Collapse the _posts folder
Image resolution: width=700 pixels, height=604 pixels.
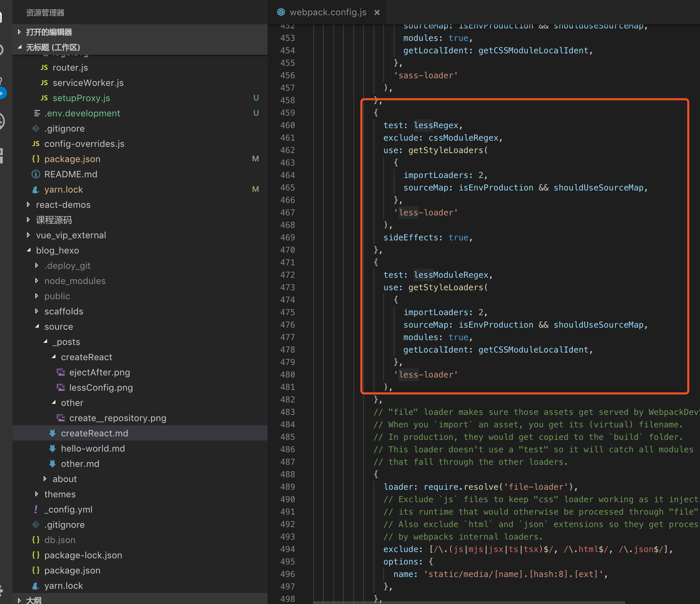coord(45,342)
